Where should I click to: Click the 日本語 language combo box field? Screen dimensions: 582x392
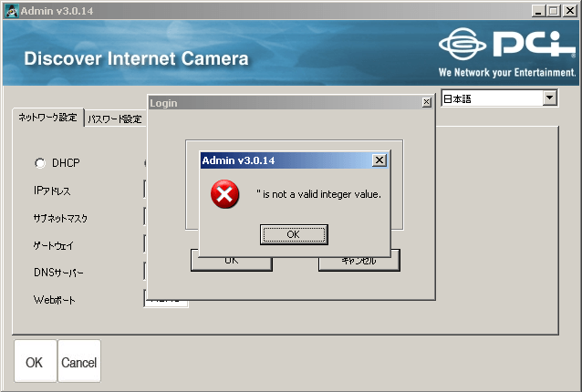(499, 98)
